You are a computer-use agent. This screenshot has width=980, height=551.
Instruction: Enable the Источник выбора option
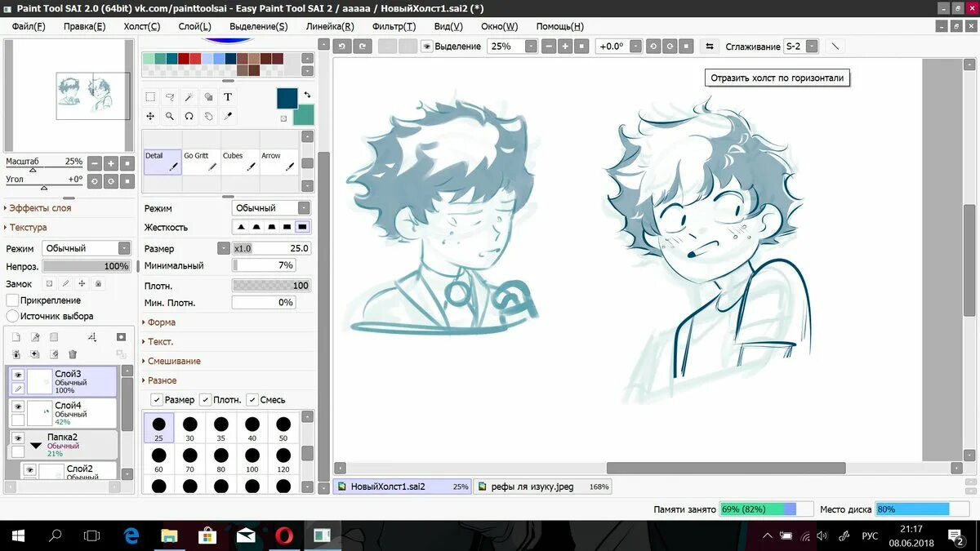(12, 316)
